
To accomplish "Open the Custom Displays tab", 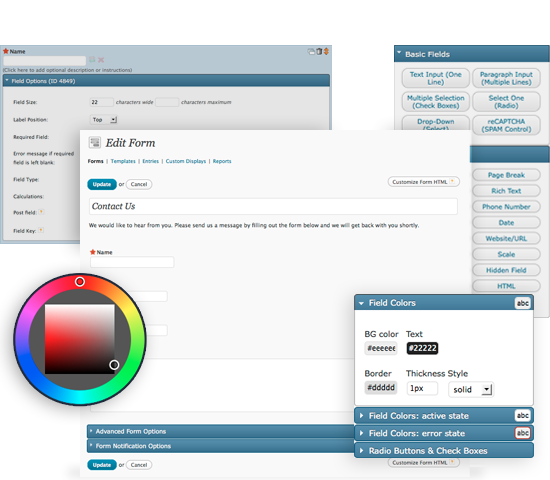I will (x=186, y=161).
